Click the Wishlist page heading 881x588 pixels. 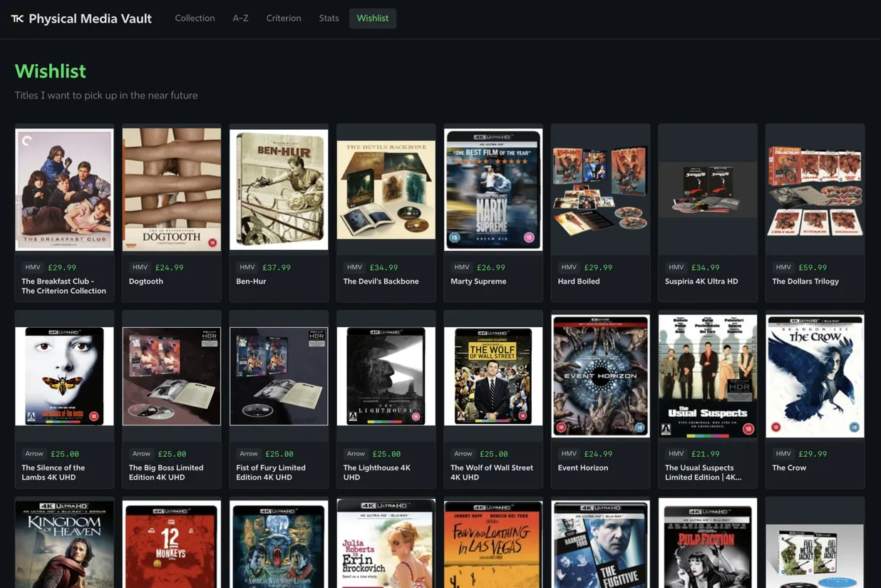51,71
